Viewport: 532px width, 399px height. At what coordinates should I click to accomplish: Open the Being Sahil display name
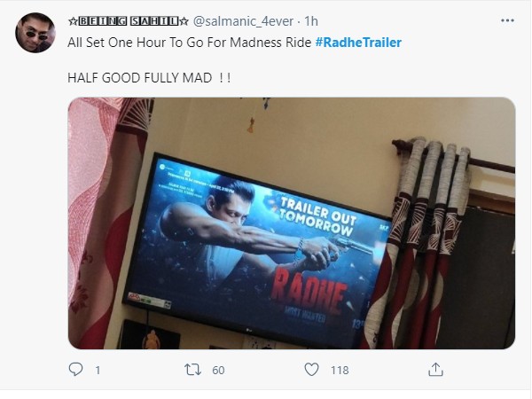129,21
